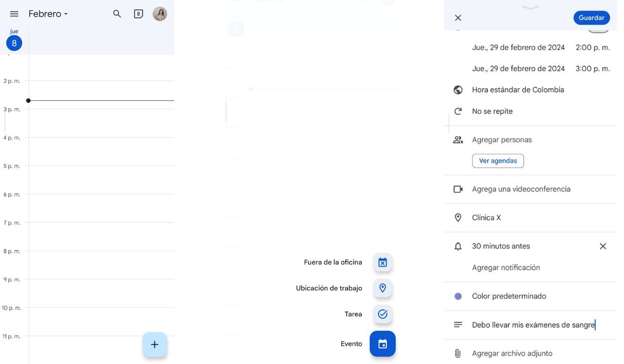The height and width of the screenshot is (364, 624).
Task: Select the Fuera de la oficina icon
Action: pos(383,262)
